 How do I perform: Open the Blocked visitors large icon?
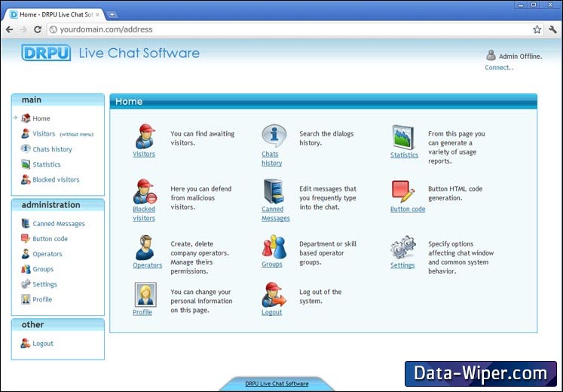click(x=145, y=191)
